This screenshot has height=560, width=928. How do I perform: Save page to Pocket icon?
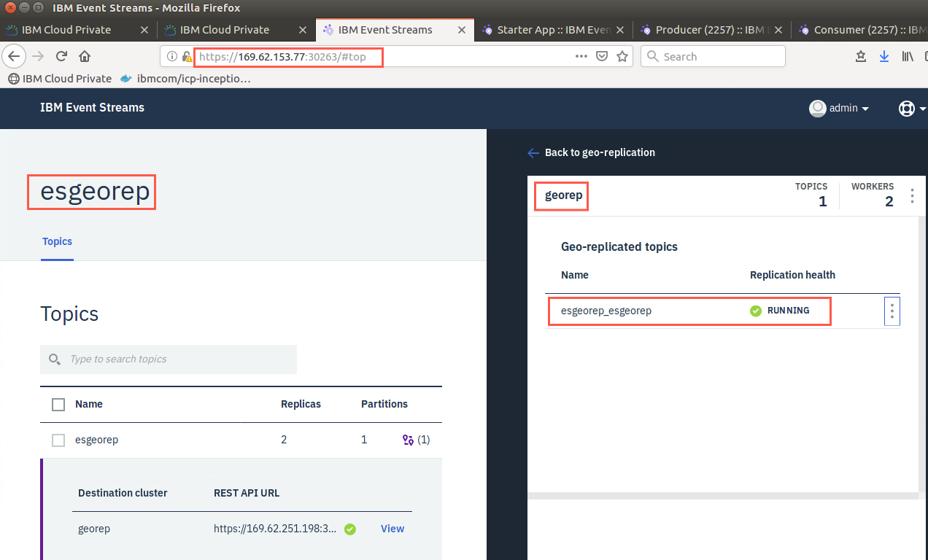pyautogui.click(x=602, y=56)
